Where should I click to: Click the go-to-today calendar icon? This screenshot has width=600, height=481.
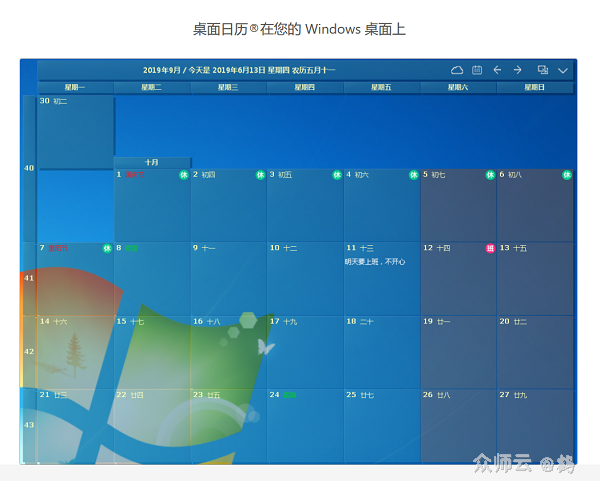pyautogui.click(x=477, y=70)
